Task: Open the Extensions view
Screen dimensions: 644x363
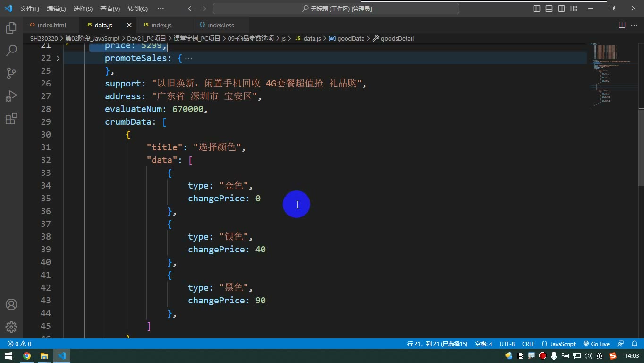Action: tap(11, 119)
